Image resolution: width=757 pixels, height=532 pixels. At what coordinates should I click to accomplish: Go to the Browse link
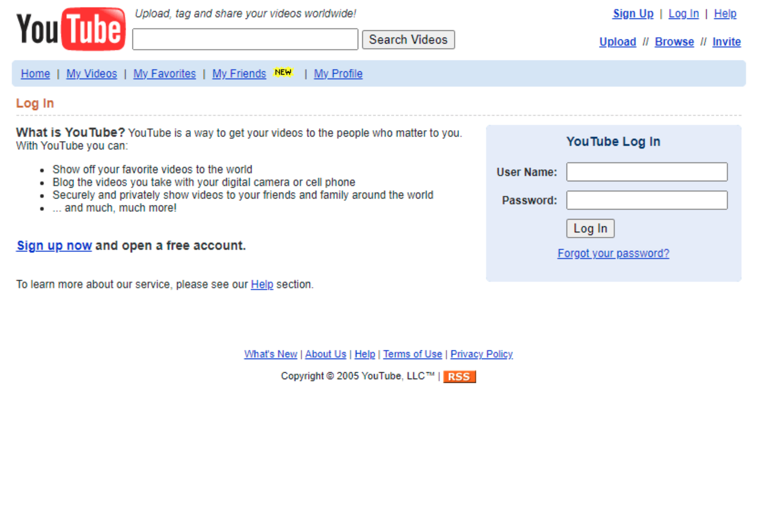tap(674, 42)
